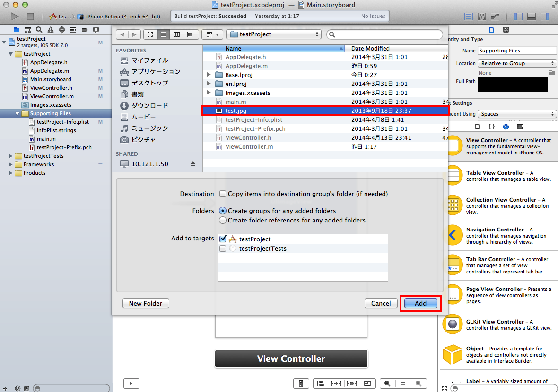Show the Media library tab
This screenshot has width=558, height=392.
(520, 127)
